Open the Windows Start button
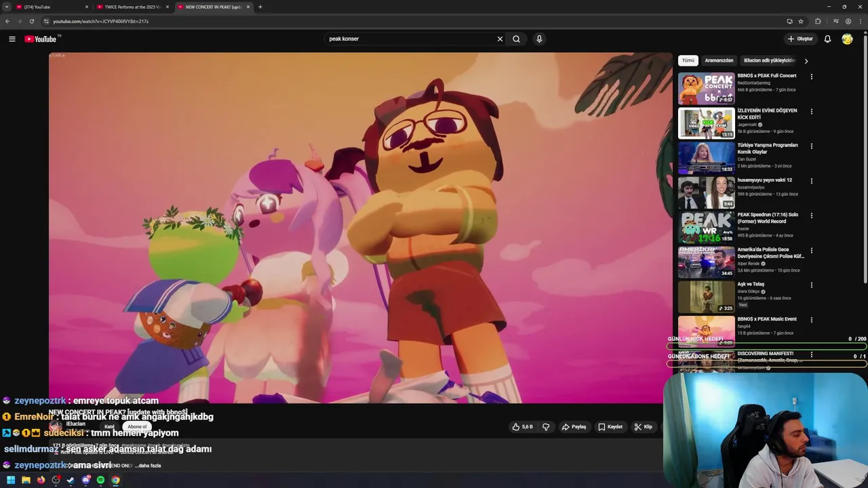The image size is (868, 488). 11,480
